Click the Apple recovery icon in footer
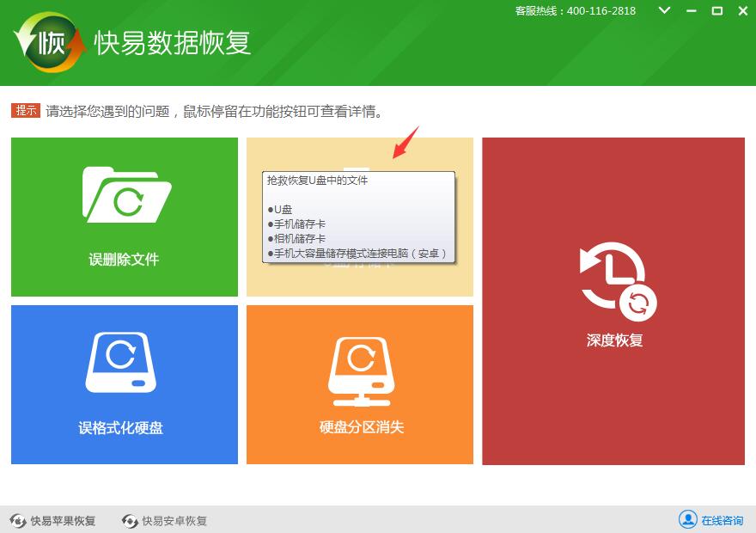The height and width of the screenshot is (533, 756). click(18, 521)
